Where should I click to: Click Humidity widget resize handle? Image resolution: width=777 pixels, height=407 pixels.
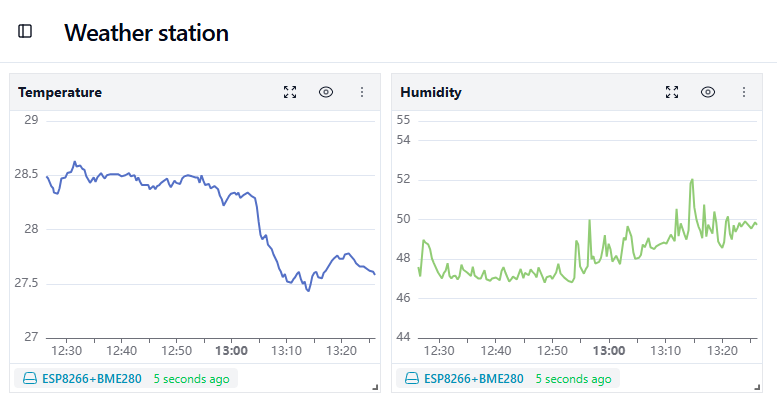pos(757,387)
